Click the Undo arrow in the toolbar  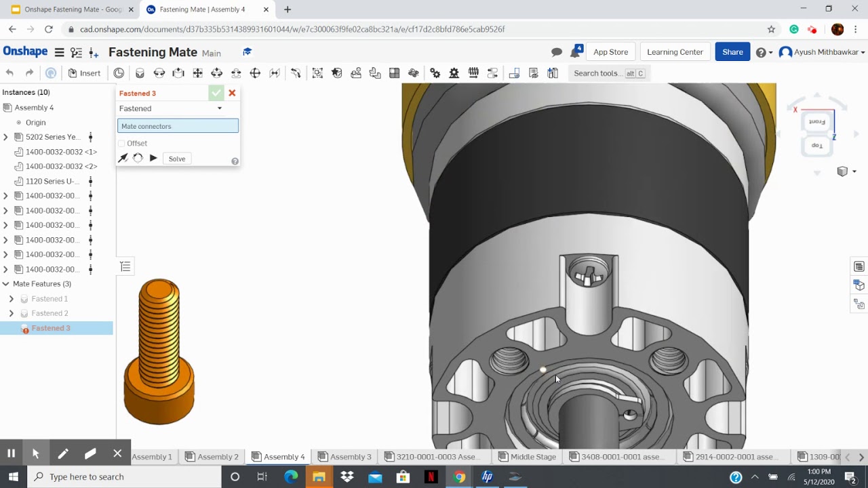9,73
